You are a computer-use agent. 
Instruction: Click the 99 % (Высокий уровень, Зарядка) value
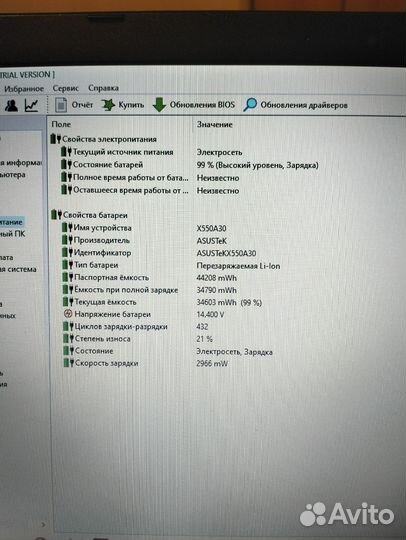257,165
